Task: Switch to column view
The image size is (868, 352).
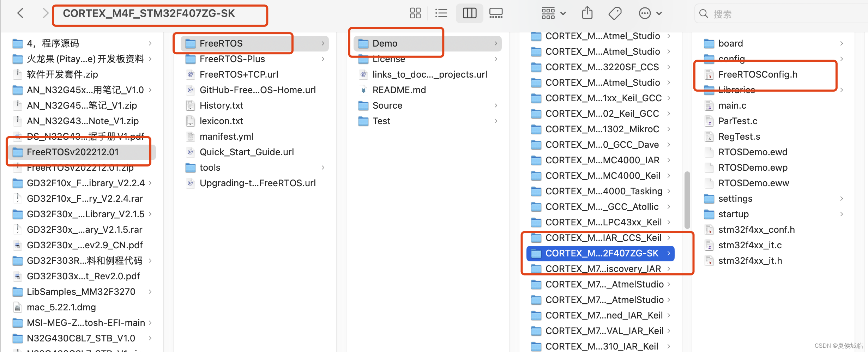Action: [x=469, y=13]
